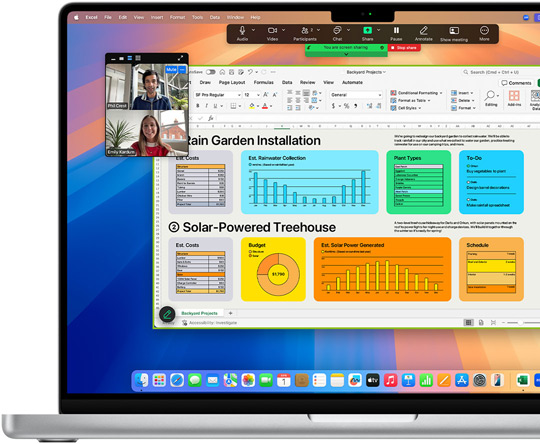
Task: Toggle bold formatting in ribbon
Action: click(x=198, y=106)
